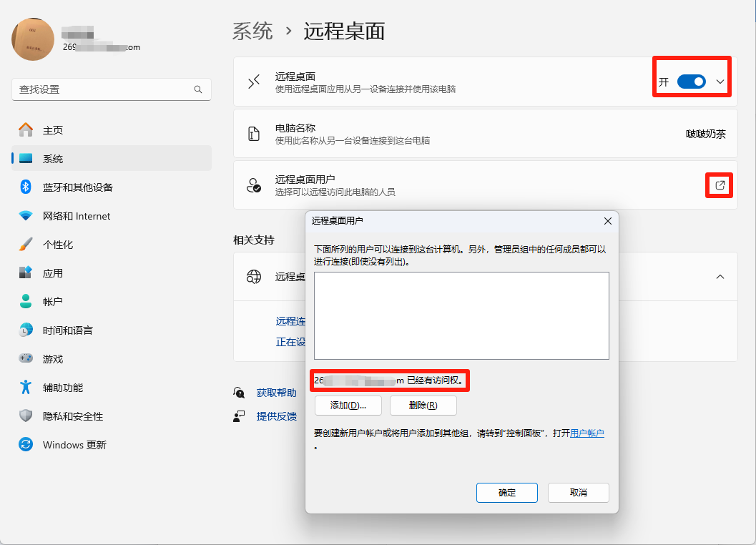The height and width of the screenshot is (545, 756).
Task: Click the 主页 house icon in sidebar
Action: click(x=26, y=129)
